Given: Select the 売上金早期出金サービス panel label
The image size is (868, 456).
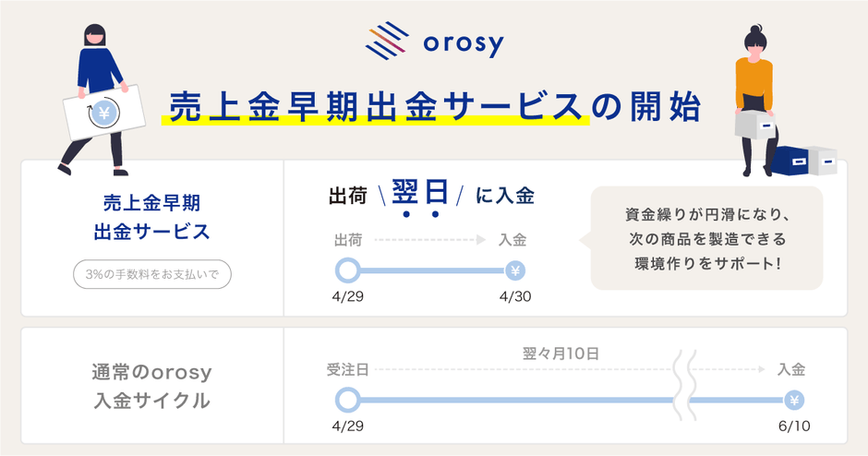Looking at the screenshot, I should point(151,217).
